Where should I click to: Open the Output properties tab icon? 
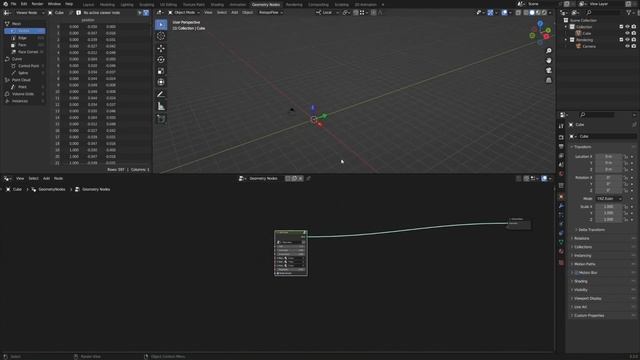(x=561, y=147)
